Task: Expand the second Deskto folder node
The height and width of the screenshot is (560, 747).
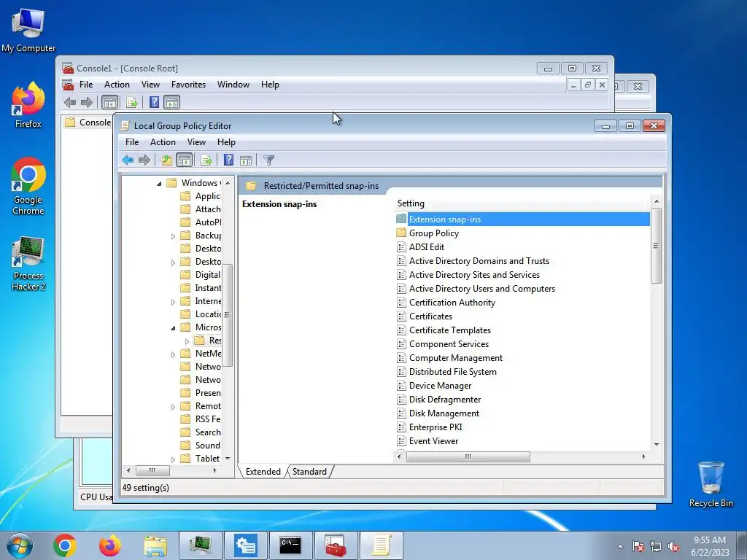Action: [173, 262]
